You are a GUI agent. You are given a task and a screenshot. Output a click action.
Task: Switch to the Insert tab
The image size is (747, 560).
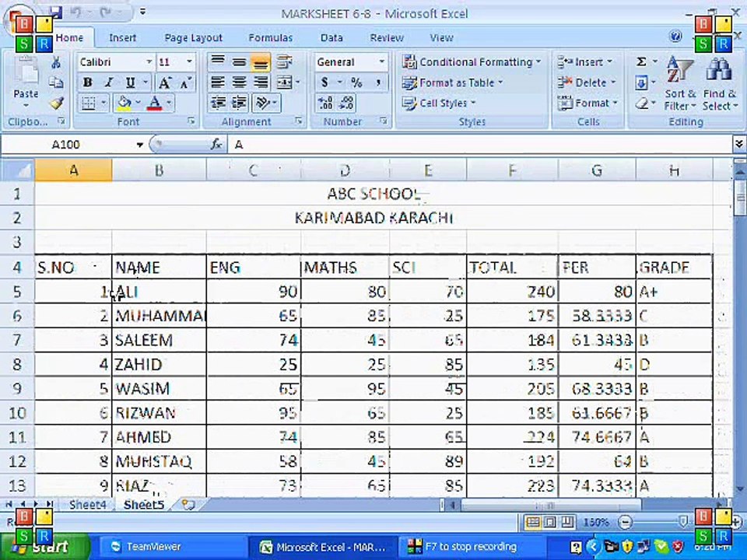point(122,37)
